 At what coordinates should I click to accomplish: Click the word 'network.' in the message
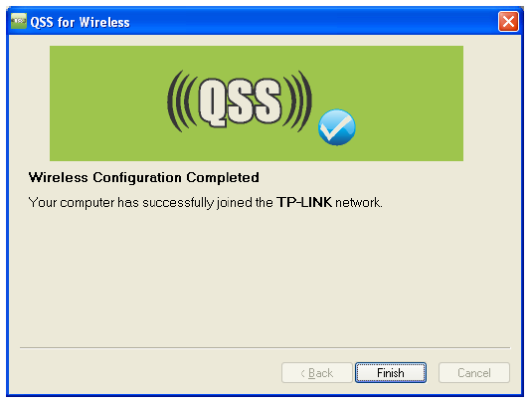pyautogui.click(x=359, y=203)
